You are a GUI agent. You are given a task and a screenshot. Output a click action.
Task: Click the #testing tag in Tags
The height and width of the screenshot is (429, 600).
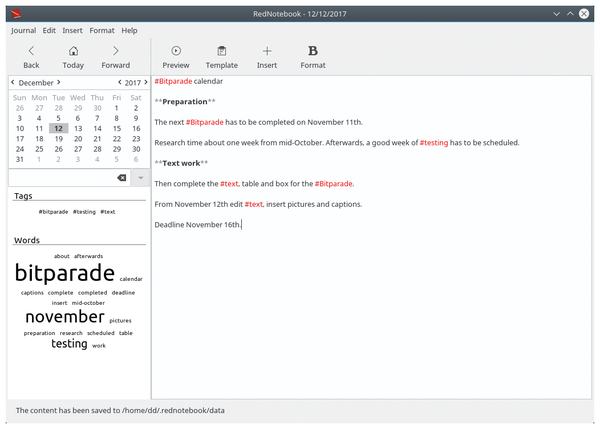click(84, 212)
